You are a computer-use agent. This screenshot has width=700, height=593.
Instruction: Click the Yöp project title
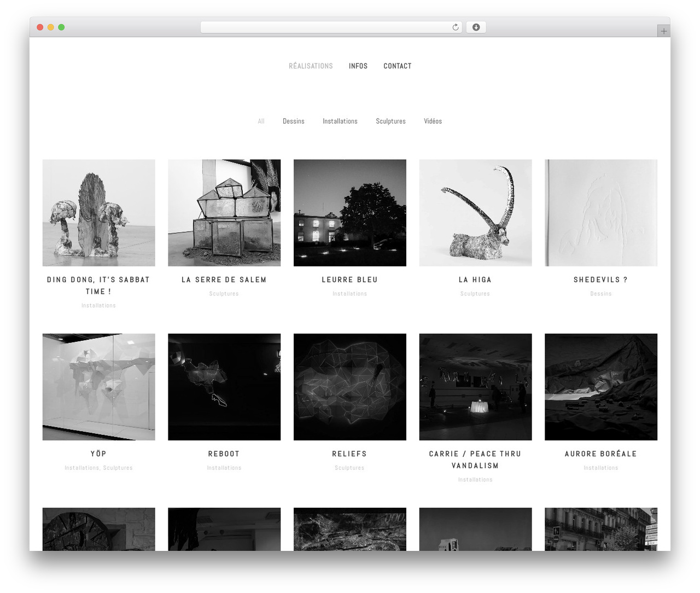[x=98, y=454]
